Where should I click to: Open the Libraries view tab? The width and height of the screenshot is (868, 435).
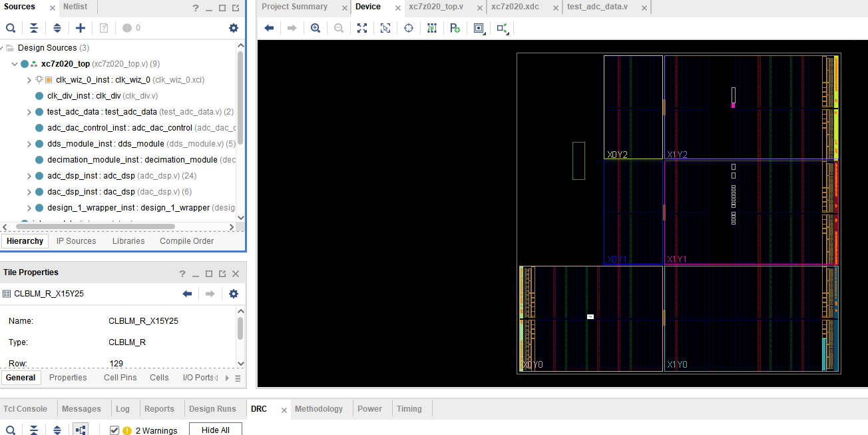tap(128, 241)
